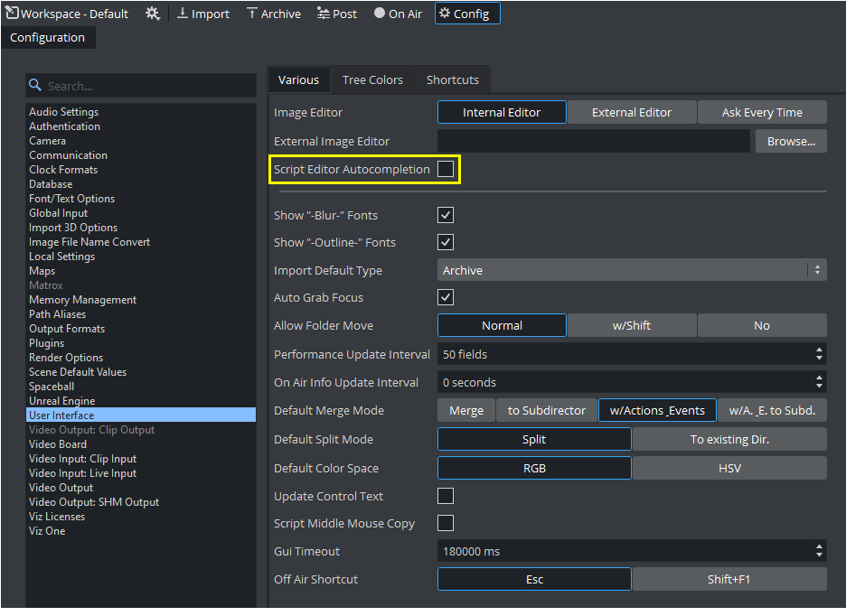This screenshot has height=616, width=846.
Task: Switch to On Air mode
Action: pos(400,14)
